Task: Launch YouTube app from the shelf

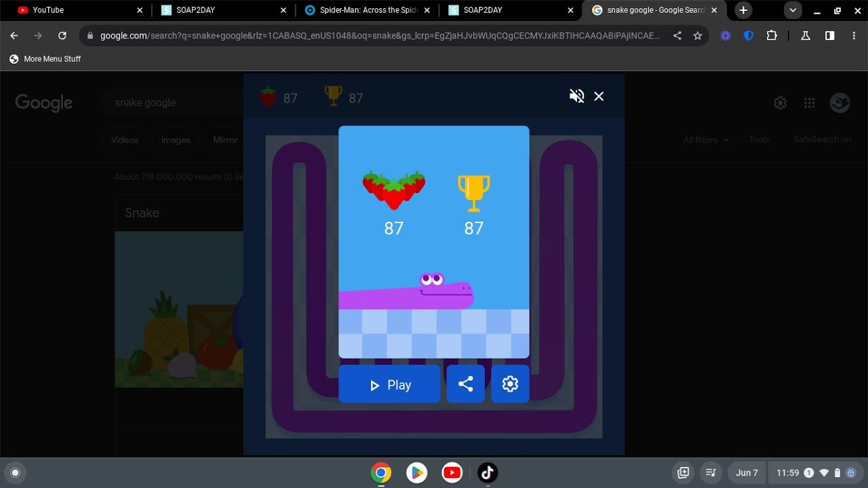Action: tap(452, 473)
